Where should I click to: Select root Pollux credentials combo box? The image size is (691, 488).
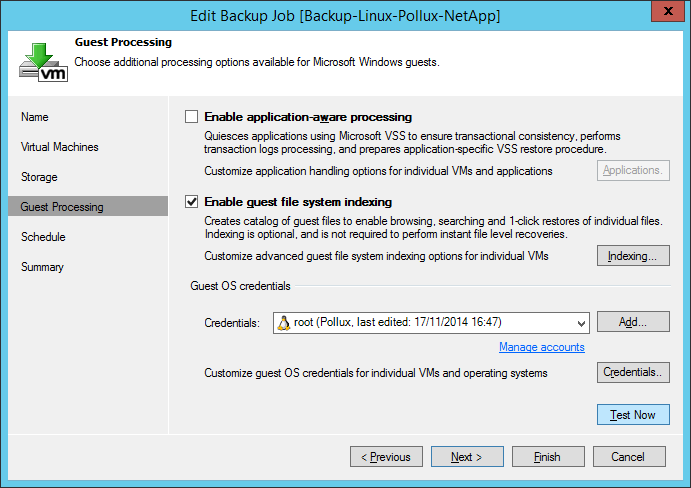click(430, 322)
